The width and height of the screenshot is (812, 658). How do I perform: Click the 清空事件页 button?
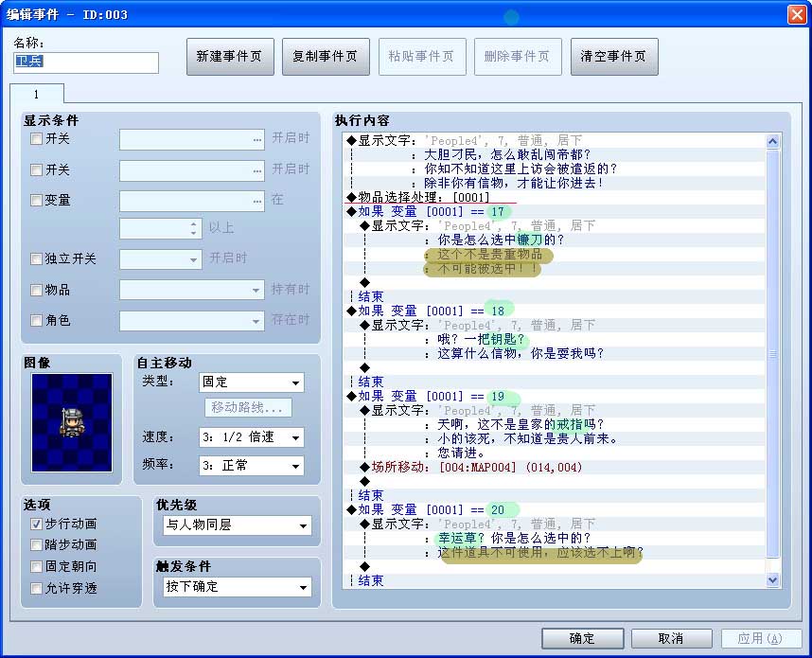[x=614, y=57]
